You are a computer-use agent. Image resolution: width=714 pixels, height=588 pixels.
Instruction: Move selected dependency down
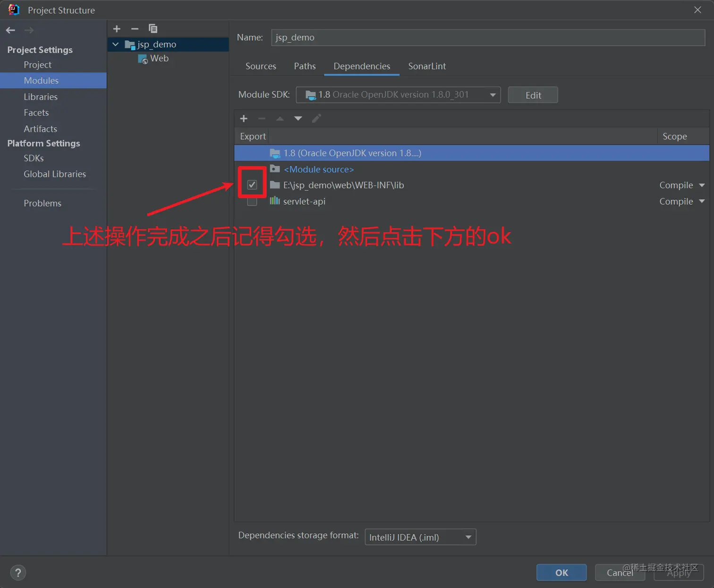point(298,118)
